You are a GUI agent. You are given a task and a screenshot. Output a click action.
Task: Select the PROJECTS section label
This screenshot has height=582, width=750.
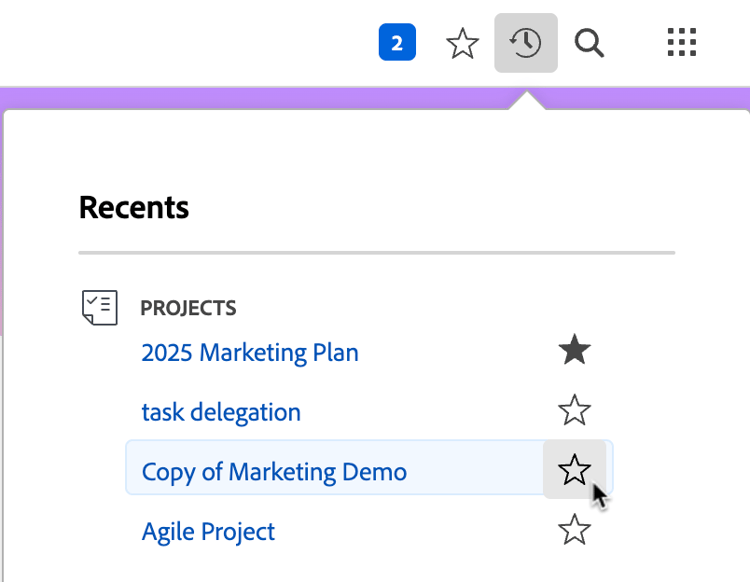coord(188,308)
